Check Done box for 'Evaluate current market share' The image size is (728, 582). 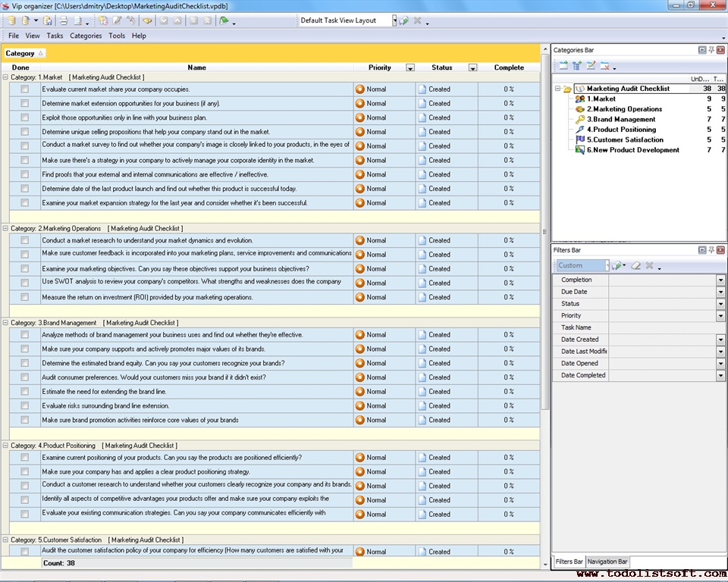[x=24, y=89]
